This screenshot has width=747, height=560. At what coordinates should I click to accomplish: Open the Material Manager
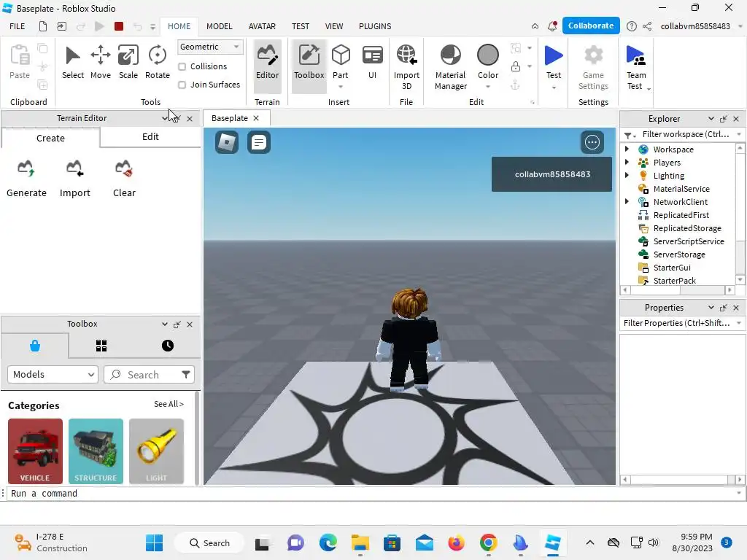point(451,66)
